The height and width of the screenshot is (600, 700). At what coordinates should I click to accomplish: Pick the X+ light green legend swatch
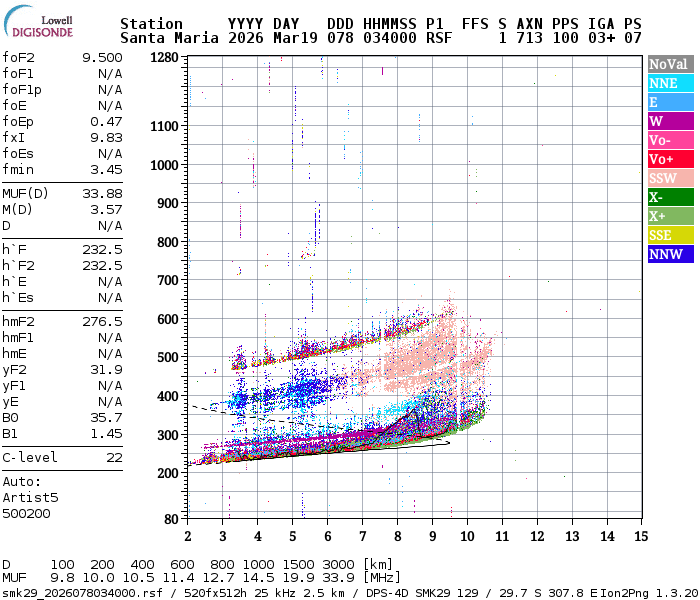pos(668,217)
